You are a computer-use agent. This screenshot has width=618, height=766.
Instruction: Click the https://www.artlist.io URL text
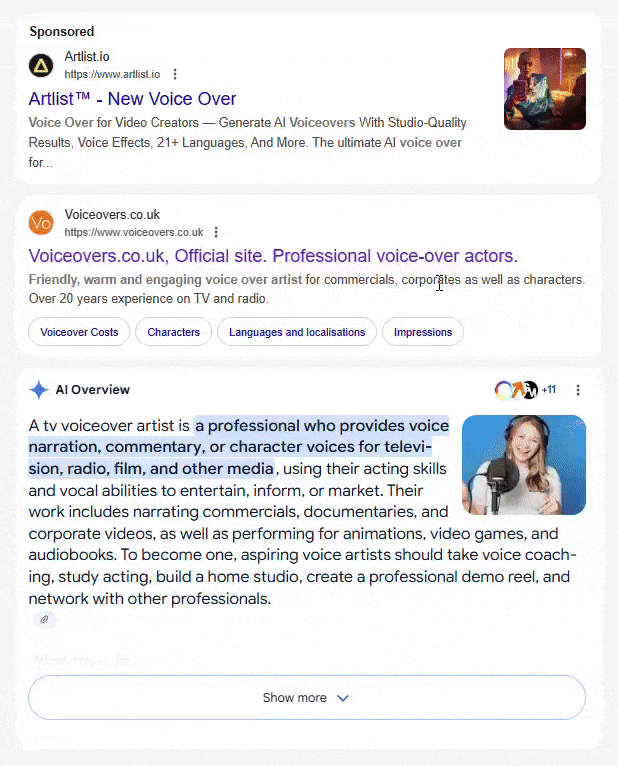click(112, 74)
